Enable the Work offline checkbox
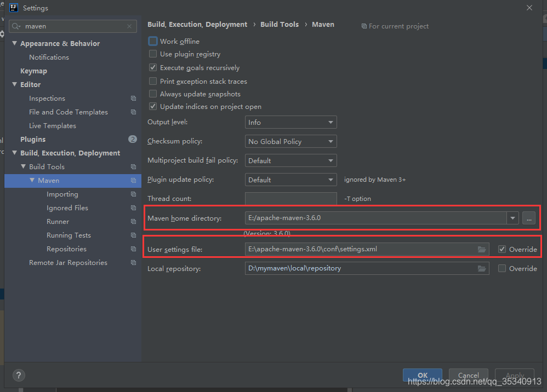Image resolution: width=547 pixels, height=392 pixels. [x=153, y=41]
